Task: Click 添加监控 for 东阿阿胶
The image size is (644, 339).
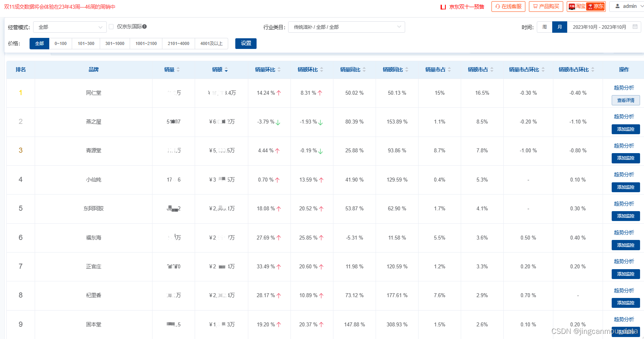Action: point(625,216)
